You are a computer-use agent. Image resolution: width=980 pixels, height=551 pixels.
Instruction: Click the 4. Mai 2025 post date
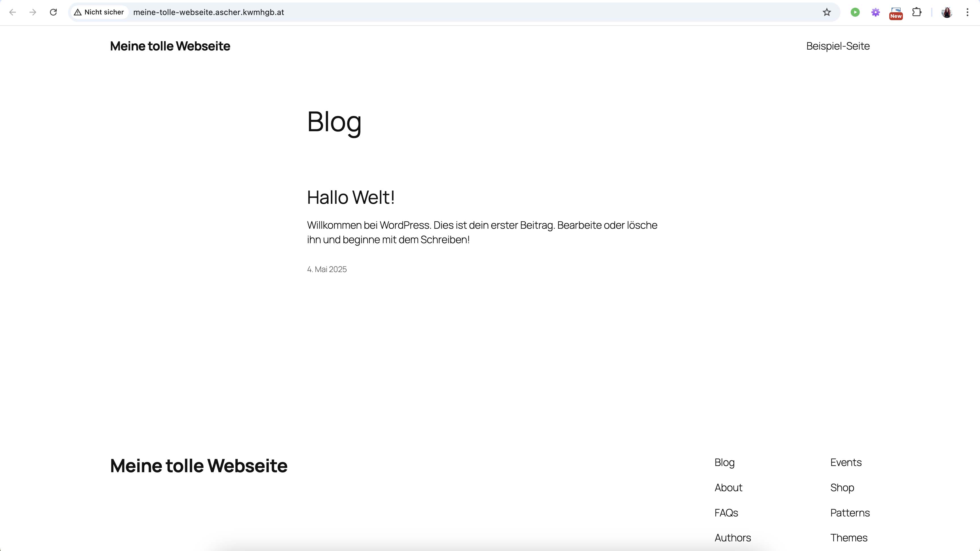point(327,269)
